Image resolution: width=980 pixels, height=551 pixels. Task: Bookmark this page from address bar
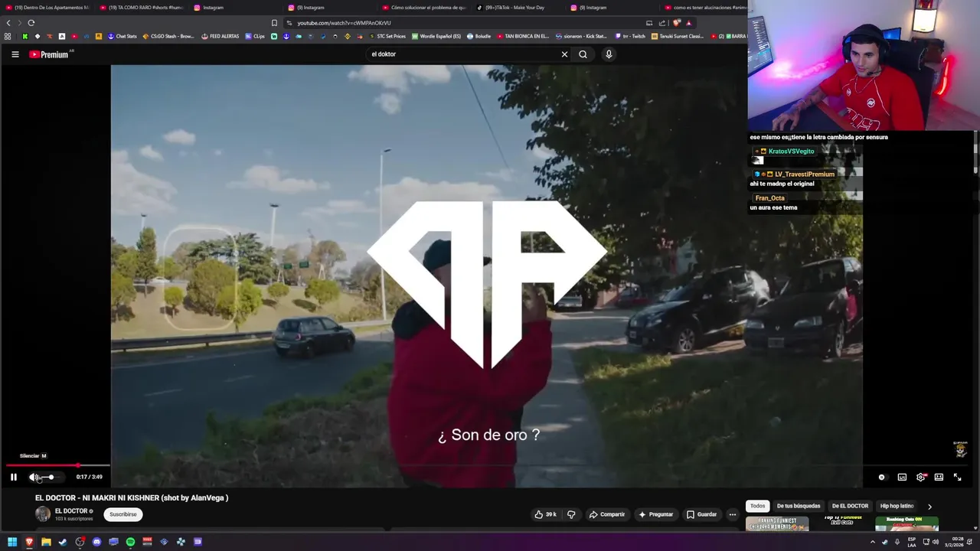click(274, 23)
